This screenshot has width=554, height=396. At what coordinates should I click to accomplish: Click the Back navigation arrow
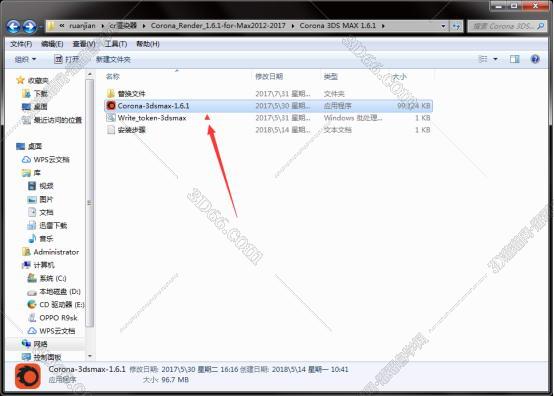tap(13, 26)
